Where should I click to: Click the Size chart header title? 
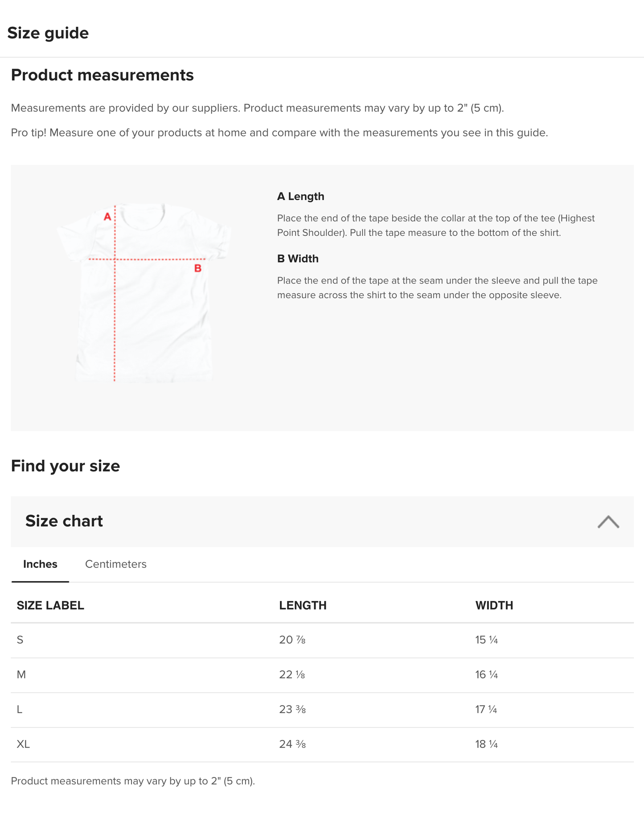(64, 521)
